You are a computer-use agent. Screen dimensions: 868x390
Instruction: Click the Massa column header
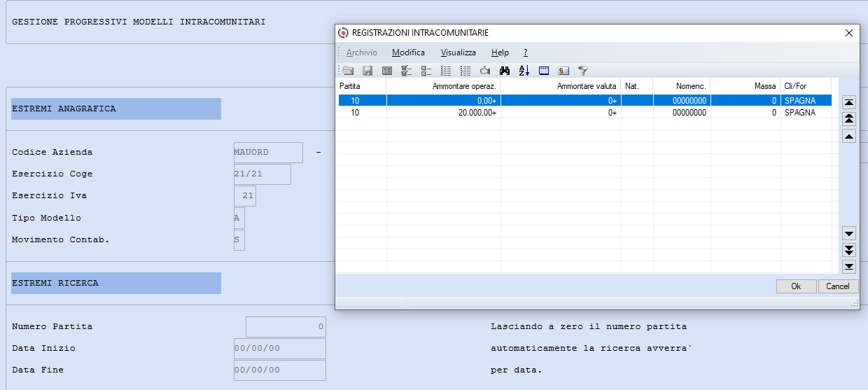coord(745,86)
